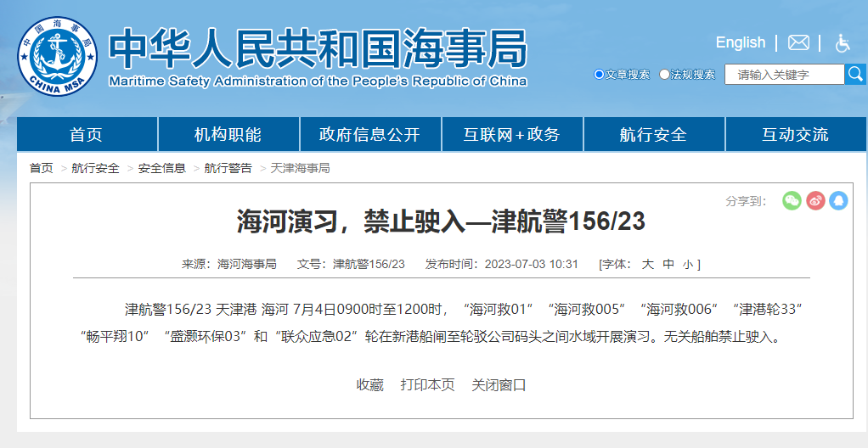Click 发布时间 2023-07-03 10:31

[x=502, y=265]
